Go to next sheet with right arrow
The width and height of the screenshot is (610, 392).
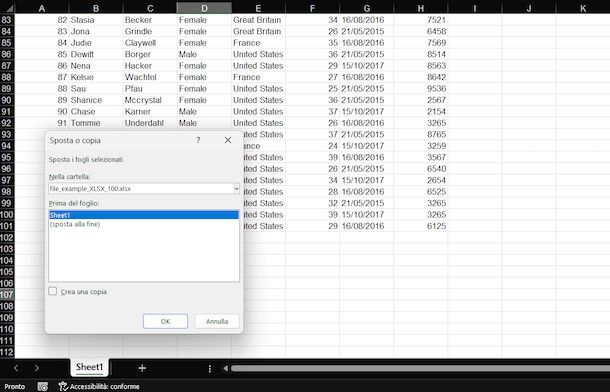pyautogui.click(x=37, y=368)
